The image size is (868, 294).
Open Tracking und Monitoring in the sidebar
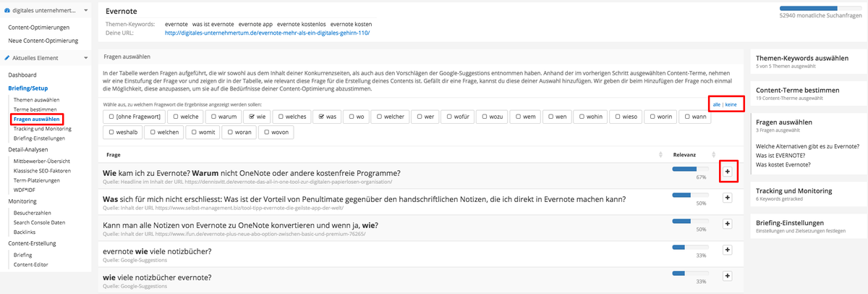tap(42, 128)
